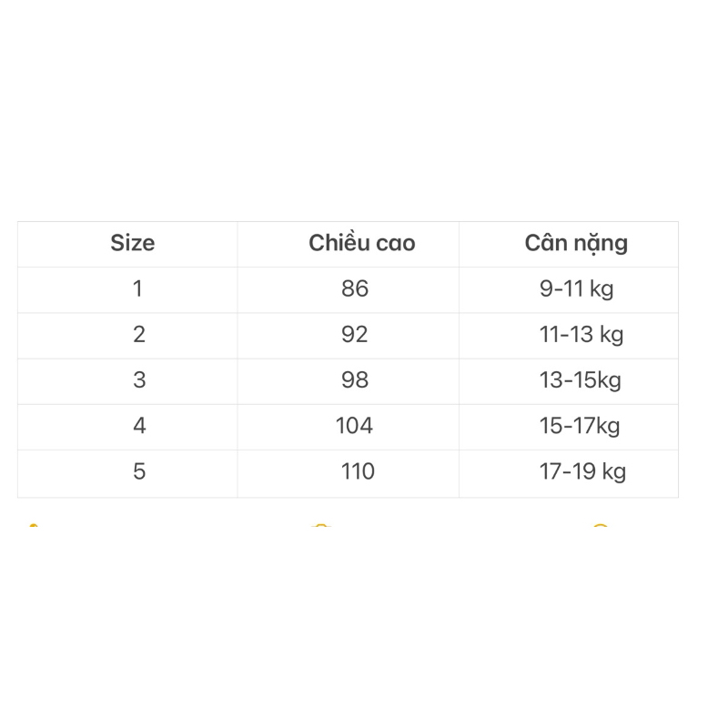Click the height value 104
This screenshot has height=728, width=728.
[354, 425]
